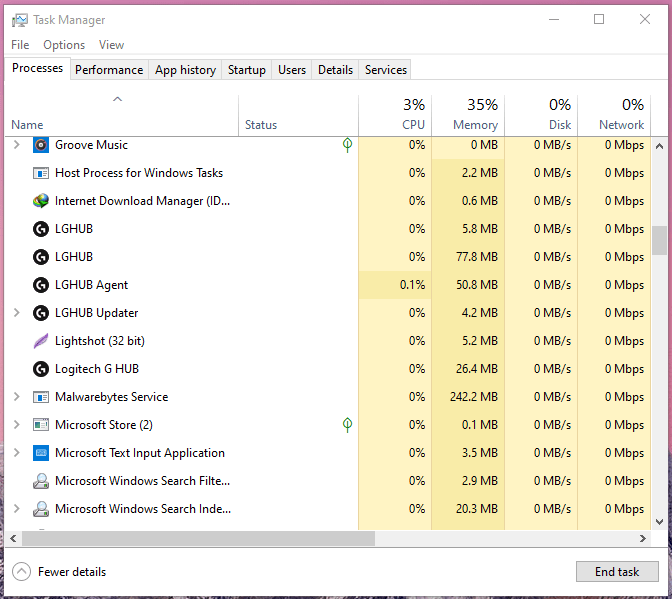672x599 pixels.
Task: Click the Host Process for Windows Tasks icon
Action: [x=41, y=173]
